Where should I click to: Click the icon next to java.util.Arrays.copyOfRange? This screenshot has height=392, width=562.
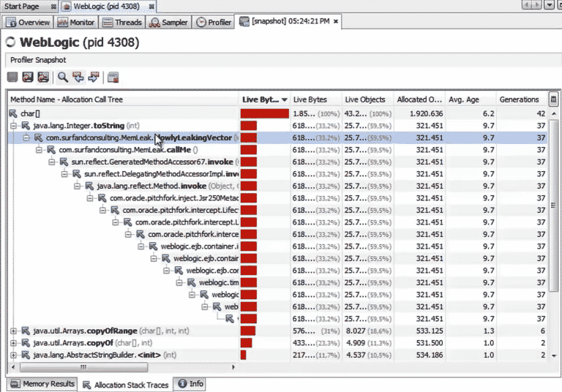[x=26, y=331]
